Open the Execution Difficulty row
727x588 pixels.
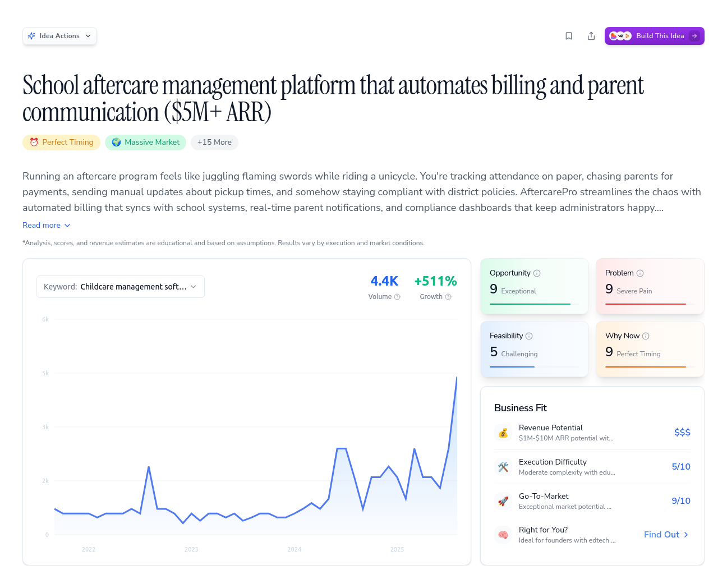pos(592,467)
